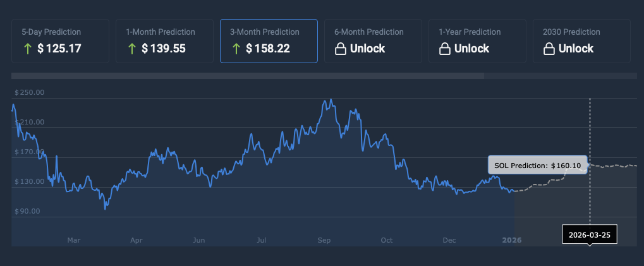Click the 2026-03-25 date marker label
Image resolution: width=644 pixels, height=266 pixels.
coord(590,235)
